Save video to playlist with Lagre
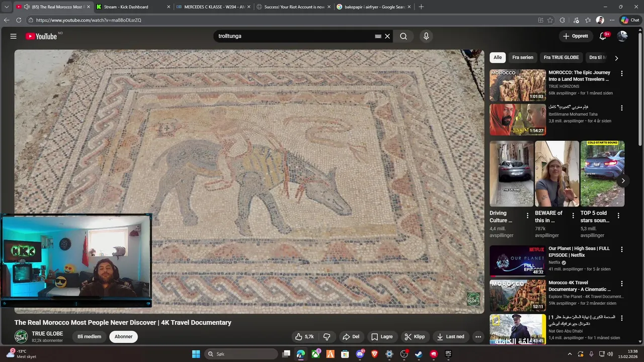The height and width of the screenshot is (362, 644). [382, 337]
